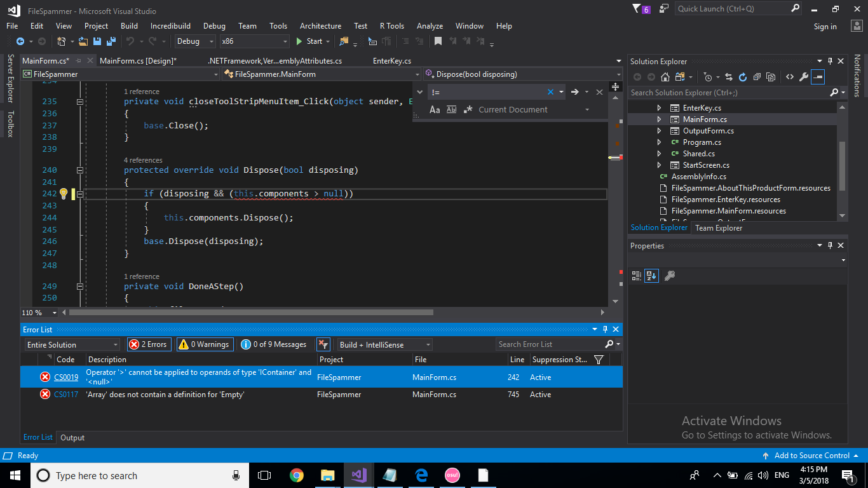Click the Alphabetical sort icon in Properties
Screen dimensions: 868x488
coord(651,276)
